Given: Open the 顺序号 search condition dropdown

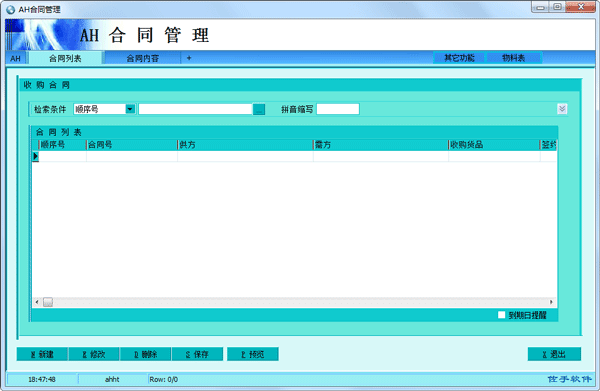Looking at the screenshot, I should pos(130,109).
